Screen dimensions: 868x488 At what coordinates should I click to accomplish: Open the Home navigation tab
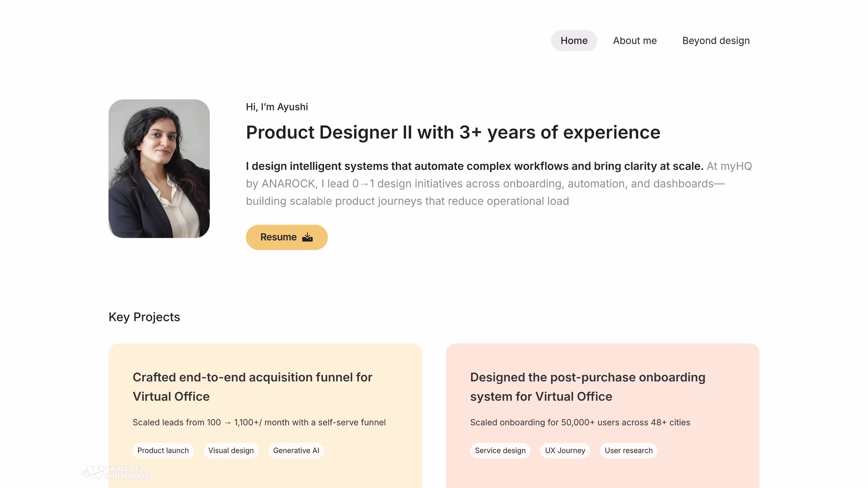click(x=574, y=41)
